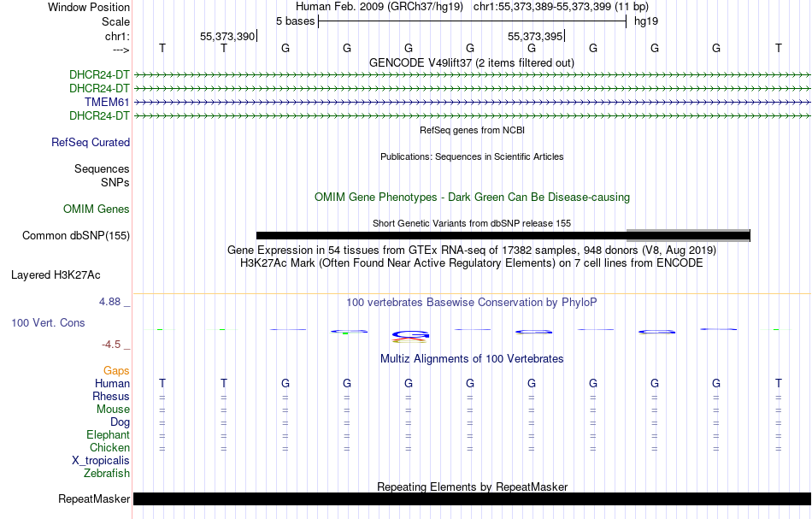Click the TMEM61 gene label
The image size is (812, 519).
click(107, 102)
